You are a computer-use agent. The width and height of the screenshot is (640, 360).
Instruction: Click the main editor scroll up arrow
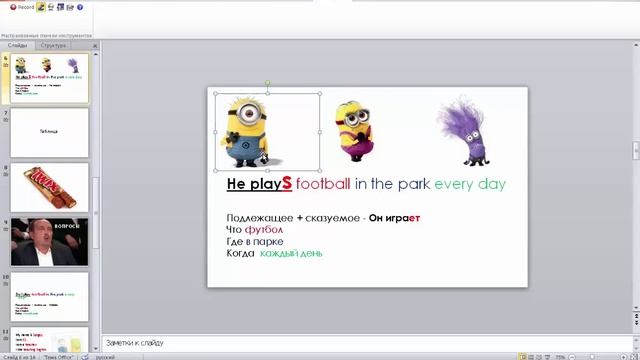click(636, 45)
